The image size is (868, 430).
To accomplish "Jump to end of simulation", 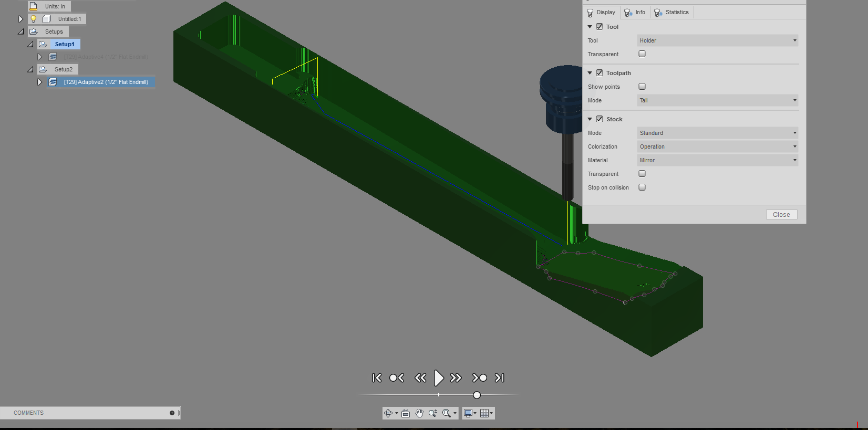I will [499, 377].
